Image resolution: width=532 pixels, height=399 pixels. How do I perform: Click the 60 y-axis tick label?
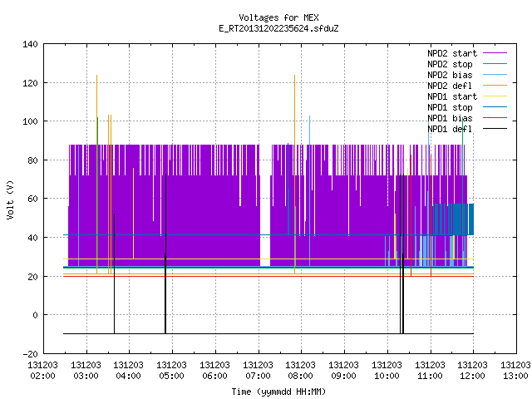pyautogui.click(x=33, y=199)
